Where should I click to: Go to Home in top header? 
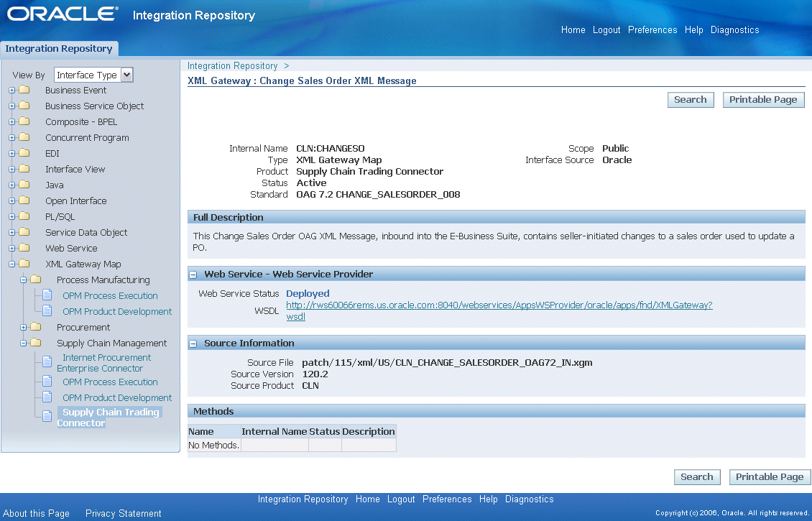click(x=573, y=30)
